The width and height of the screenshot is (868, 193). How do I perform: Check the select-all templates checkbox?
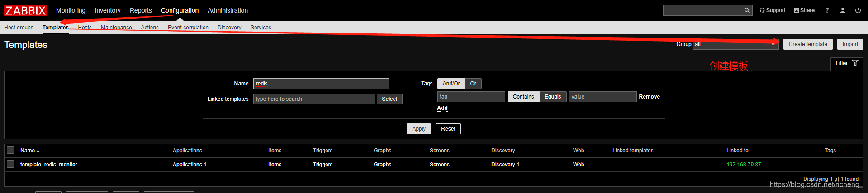10,150
